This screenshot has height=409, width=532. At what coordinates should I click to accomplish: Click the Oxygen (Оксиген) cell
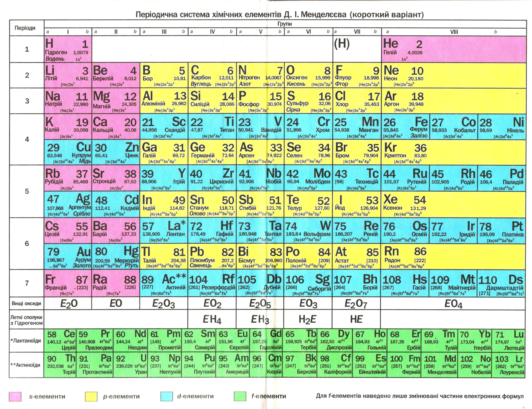coord(308,75)
